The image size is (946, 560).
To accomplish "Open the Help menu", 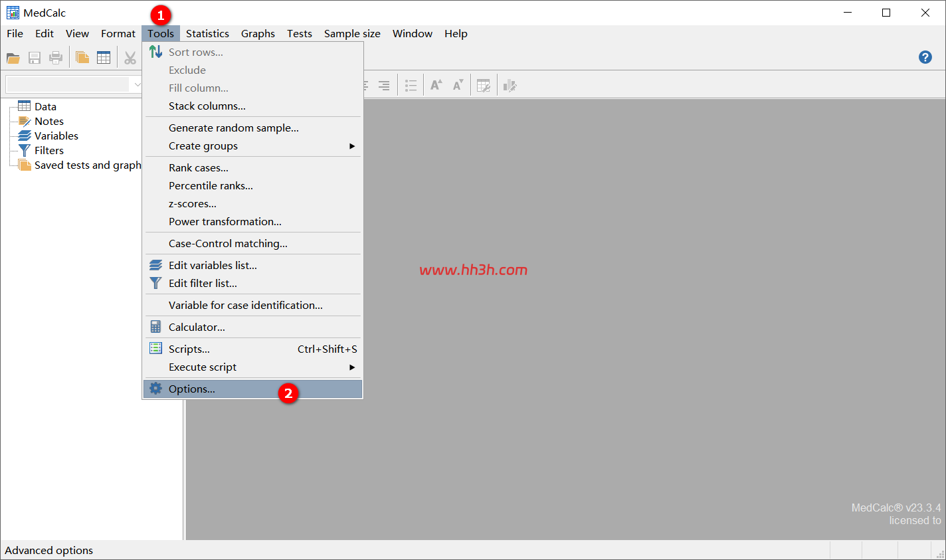I will click(x=456, y=33).
